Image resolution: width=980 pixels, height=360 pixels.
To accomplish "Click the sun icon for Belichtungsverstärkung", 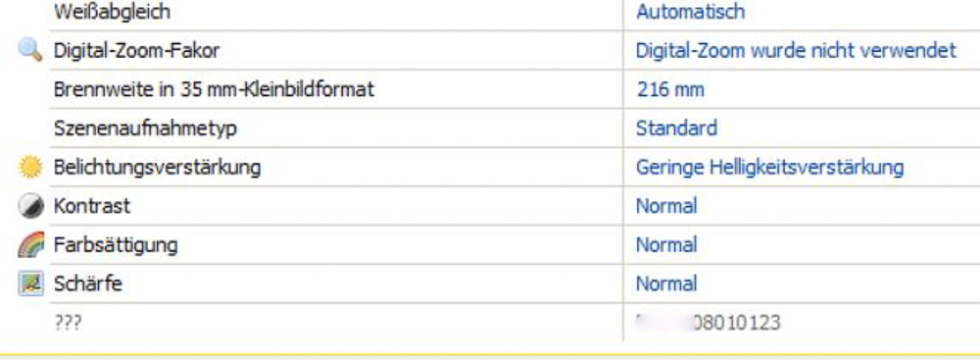I will [x=30, y=167].
